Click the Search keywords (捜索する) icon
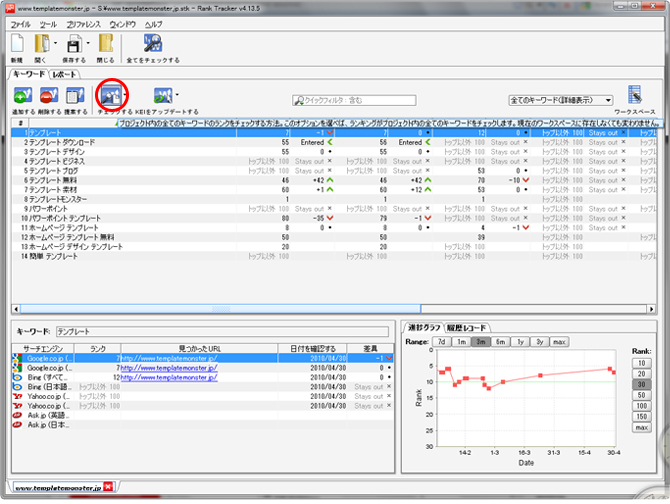670x504 pixels. [x=75, y=95]
